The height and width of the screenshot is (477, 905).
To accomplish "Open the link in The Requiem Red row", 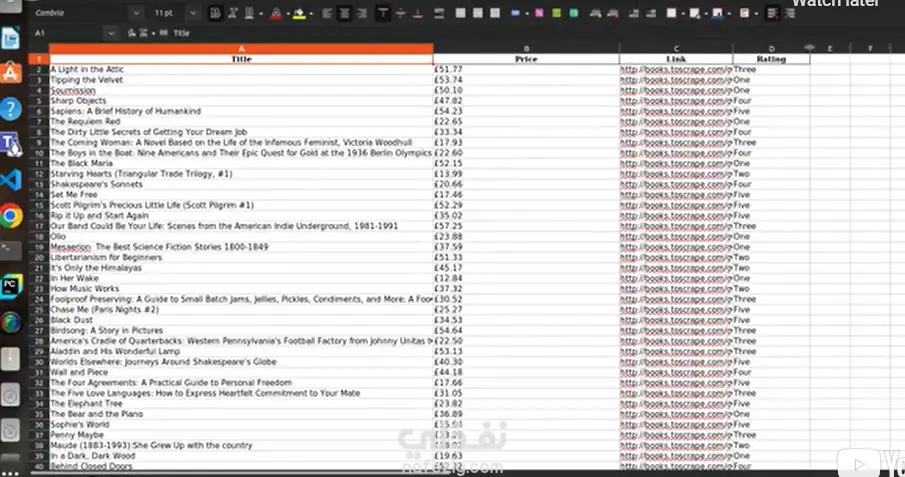I will coord(676,121).
